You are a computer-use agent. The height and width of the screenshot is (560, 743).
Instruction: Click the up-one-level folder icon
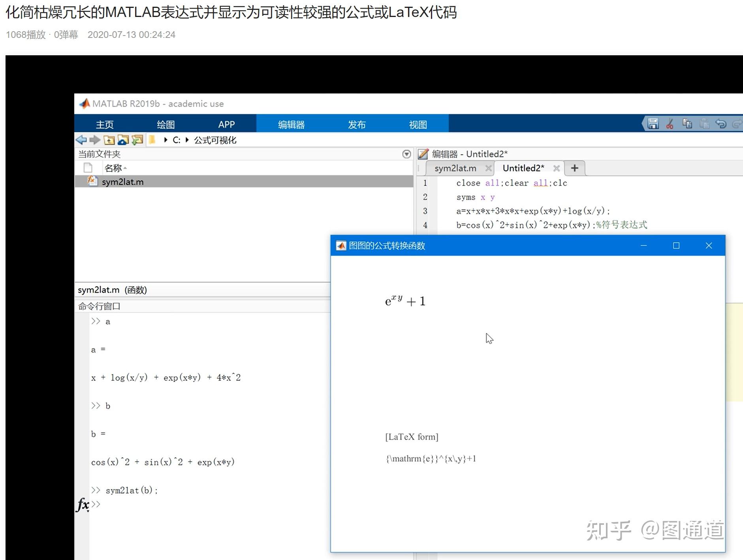click(109, 140)
